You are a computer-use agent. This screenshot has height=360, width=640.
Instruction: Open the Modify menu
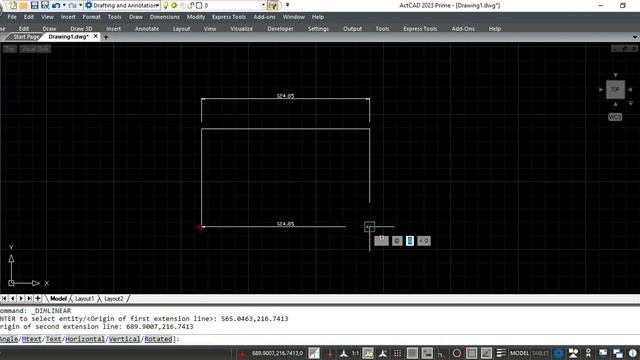pos(196,17)
